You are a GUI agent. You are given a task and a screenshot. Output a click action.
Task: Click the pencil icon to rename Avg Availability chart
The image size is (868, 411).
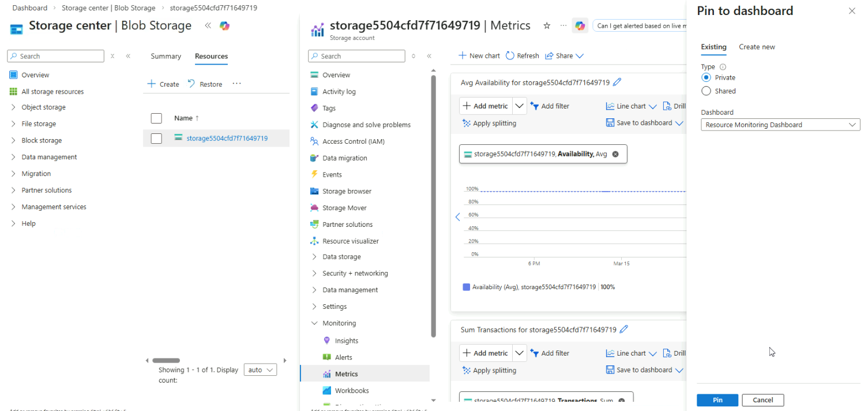[x=617, y=83]
